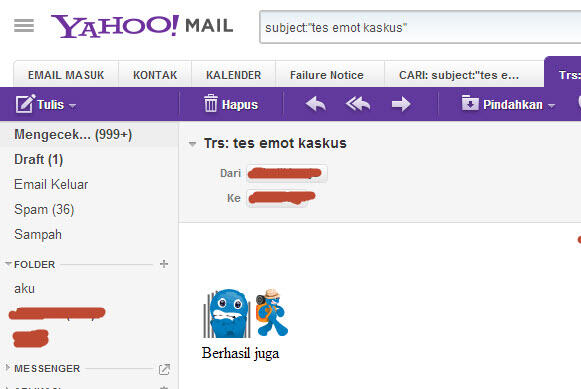581x389 pixels.
Task: Click the Pindahkan label text
Action: click(513, 105)
